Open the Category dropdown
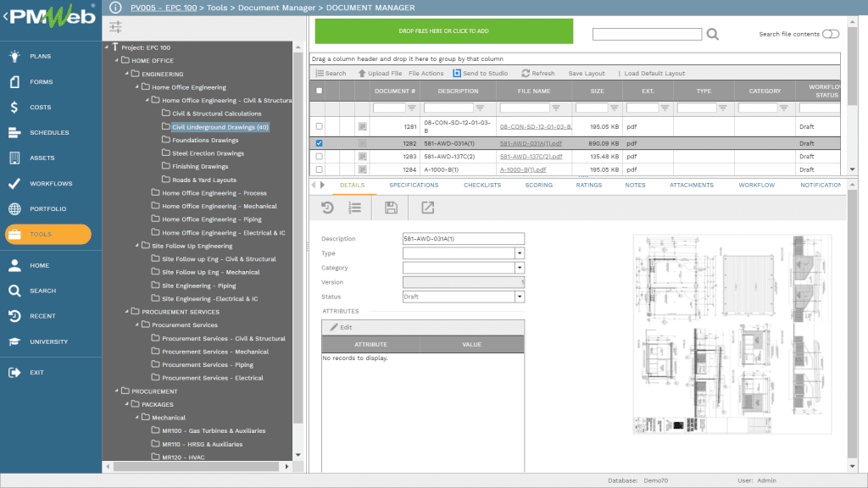 point(520,268)
